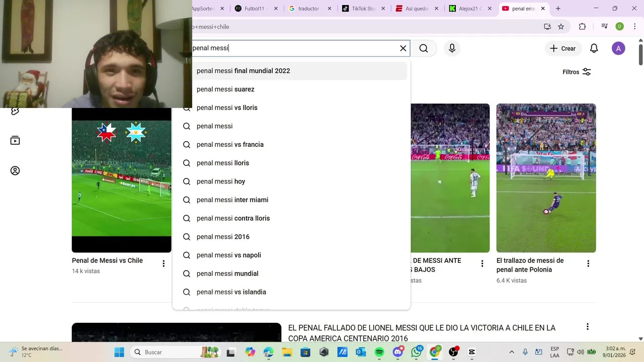
Task: Pick suggestion 'penal messi mundial'
Action: coord(291,274)
